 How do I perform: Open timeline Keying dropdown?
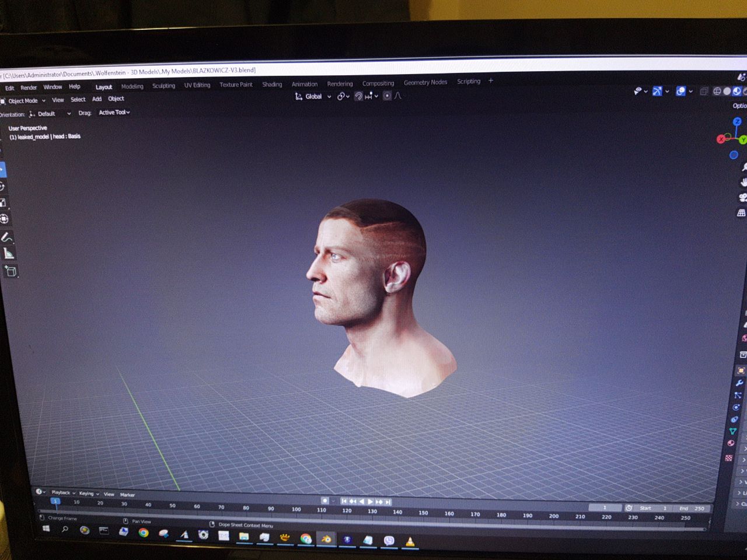click(x=89, y=494)
